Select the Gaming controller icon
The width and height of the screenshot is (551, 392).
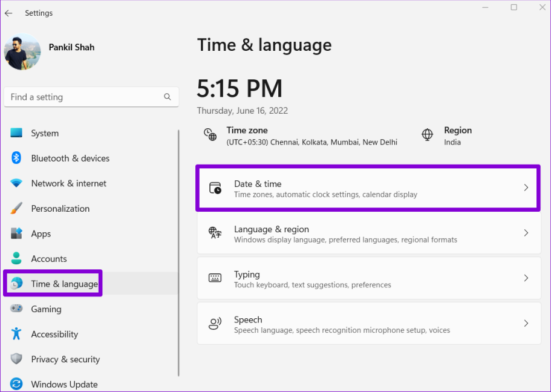tap(16, 309)
